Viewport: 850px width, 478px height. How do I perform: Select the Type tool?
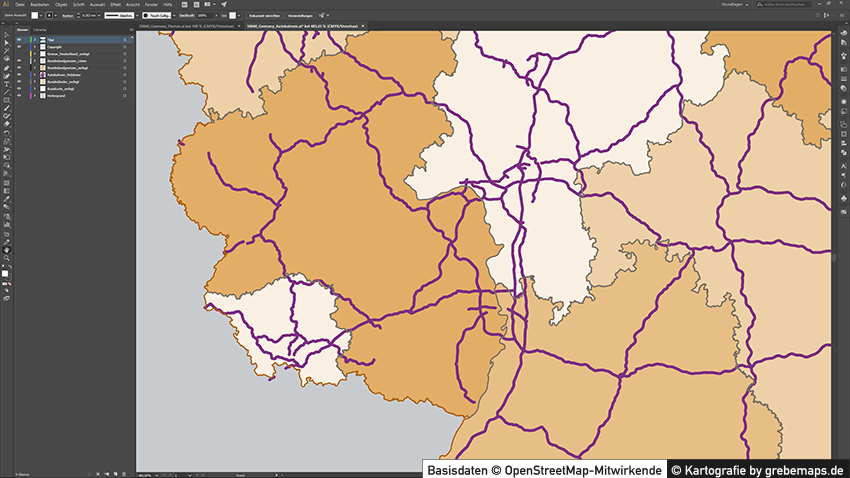[6, 84]
